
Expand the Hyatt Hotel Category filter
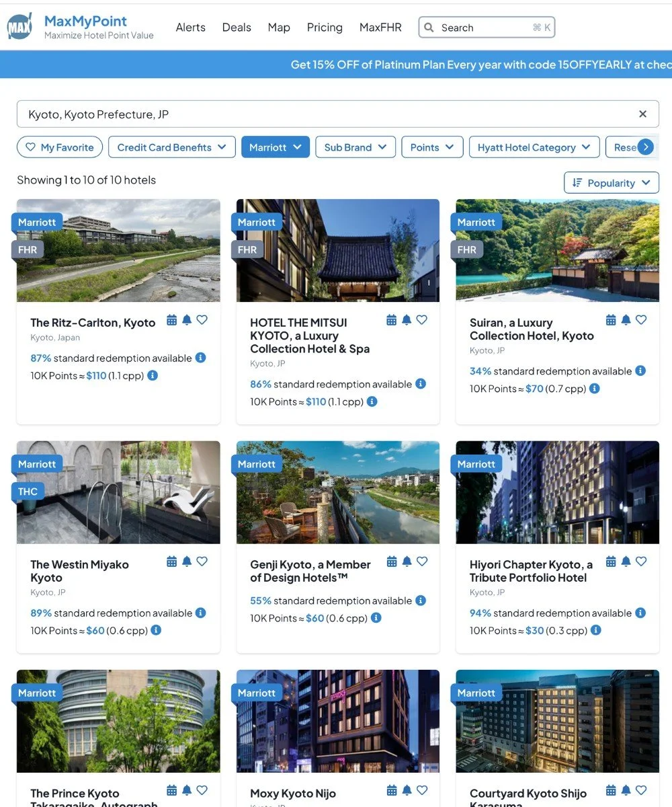tap(534, 147)
